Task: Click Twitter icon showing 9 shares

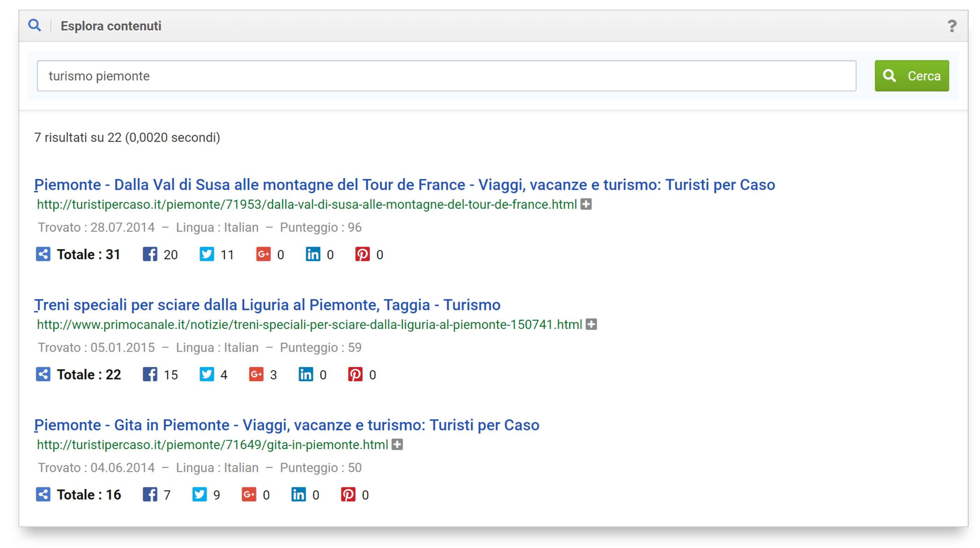Action: [199, 494]
